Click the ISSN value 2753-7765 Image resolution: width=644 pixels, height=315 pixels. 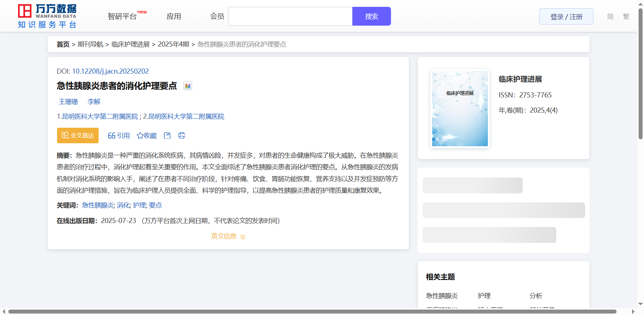coord(536,95)
